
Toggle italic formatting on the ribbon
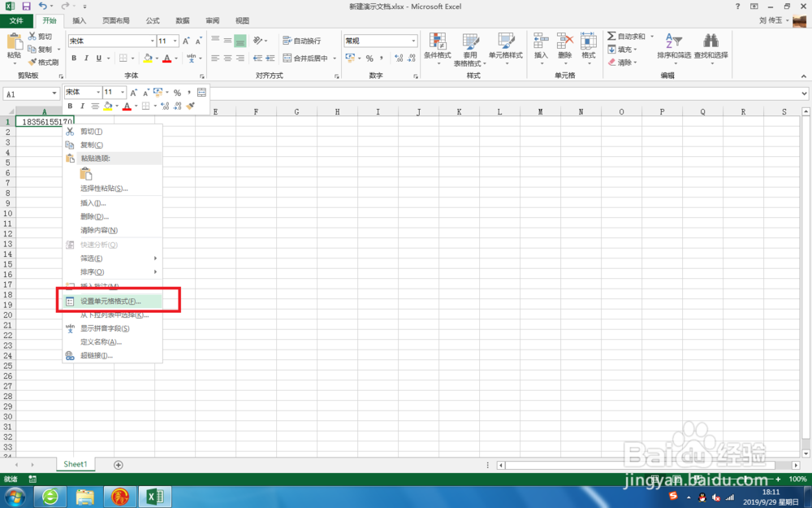pyautogui.click(x=85, y=57)
